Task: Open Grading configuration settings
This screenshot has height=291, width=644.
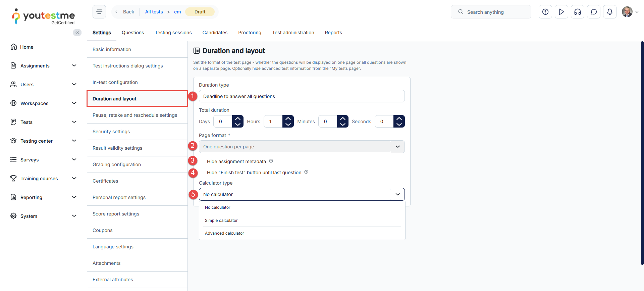Action: (137, 164)
